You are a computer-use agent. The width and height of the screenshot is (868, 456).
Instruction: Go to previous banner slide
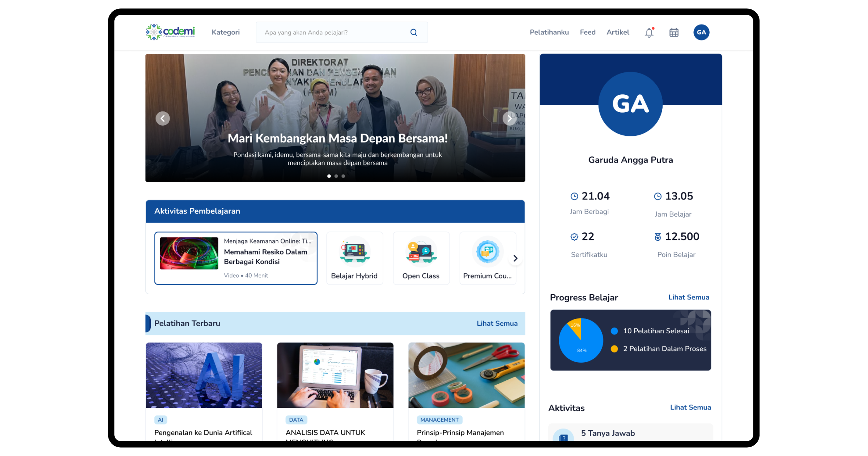click(x=163, y=118)
